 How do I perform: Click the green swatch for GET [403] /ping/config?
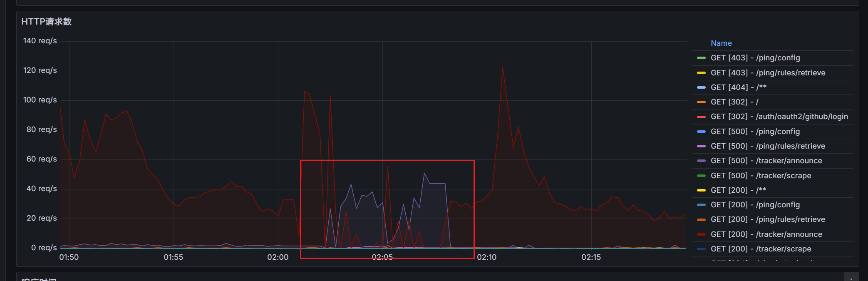701,58
